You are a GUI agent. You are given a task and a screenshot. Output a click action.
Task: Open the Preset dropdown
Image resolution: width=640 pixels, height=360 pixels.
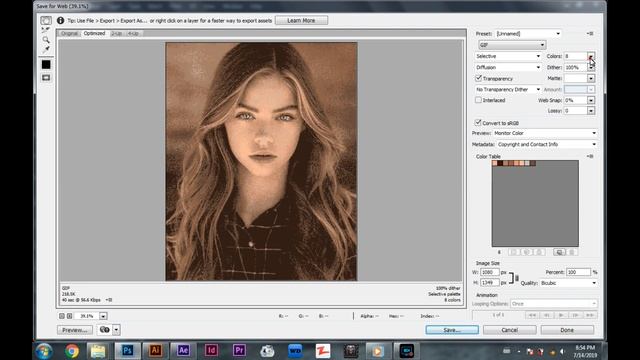click(528, 34)
